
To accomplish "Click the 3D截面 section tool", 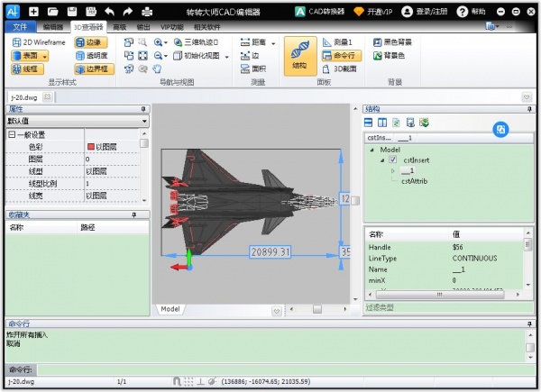I will [345, 68].
